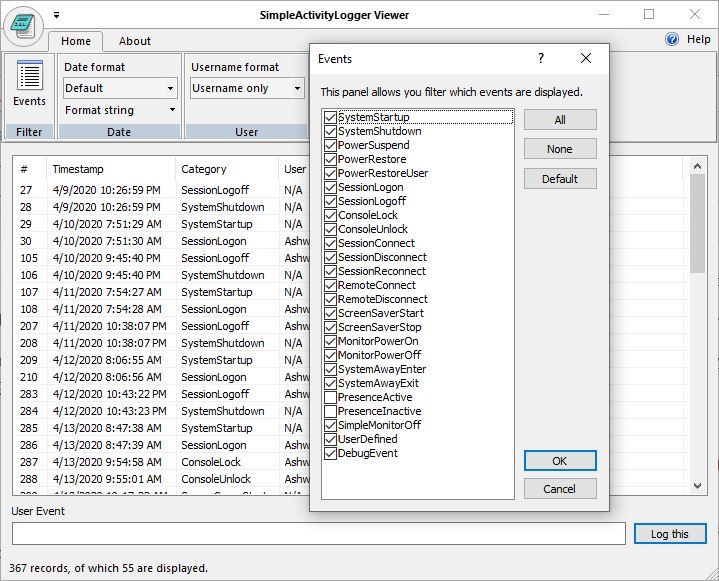This screenshot has height=581, width=719.
Task: Expand the Format string dropdown
Action: (x=119, y=110)
